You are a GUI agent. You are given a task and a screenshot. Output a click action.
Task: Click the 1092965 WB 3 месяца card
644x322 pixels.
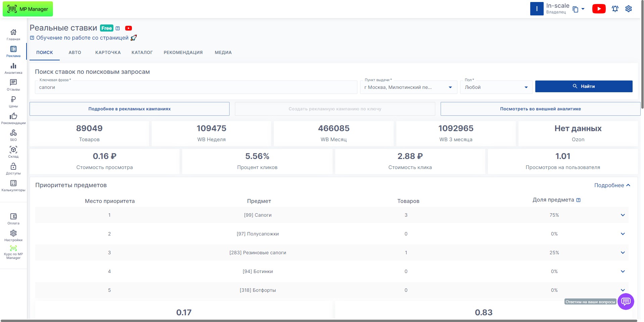[x=456, y=133]
